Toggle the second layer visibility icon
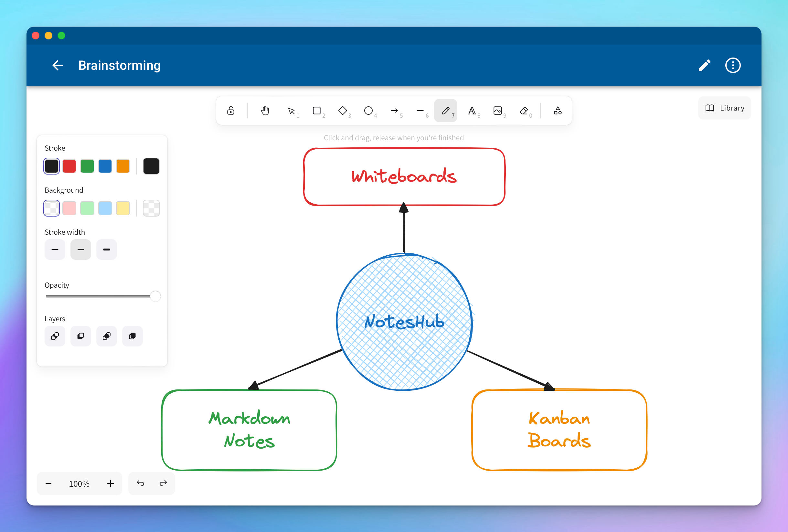This screenshot has width=788, height=532. (80, 336)
